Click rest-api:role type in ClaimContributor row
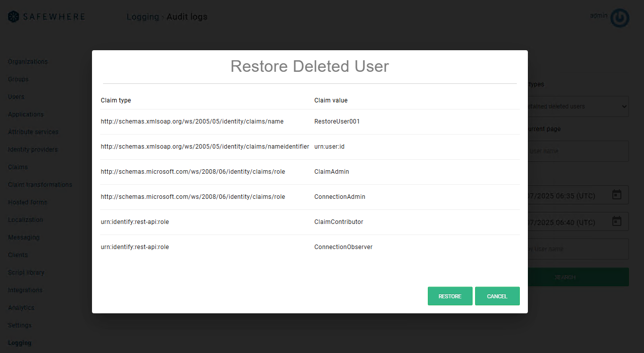Image resolution: width=644 pixels, height=353 pixels. (x=135, y=222)
